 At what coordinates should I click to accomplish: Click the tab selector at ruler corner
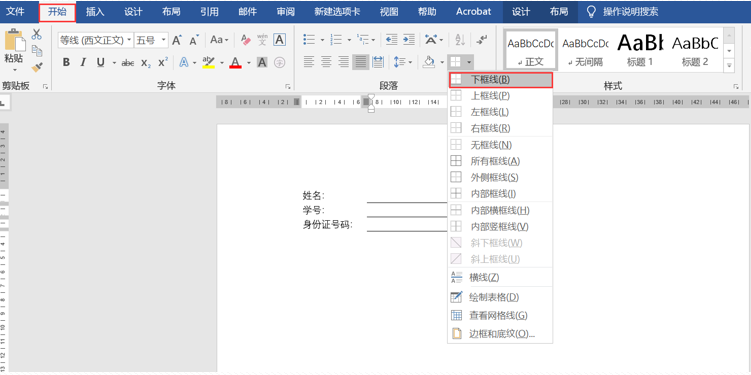point(2,102)
